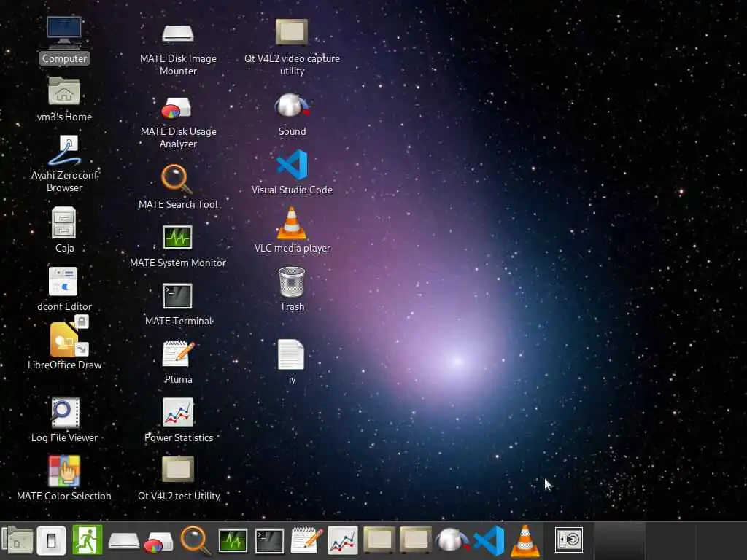747x560 pixels.
Task: Launch Pluma notepad from the bottom panel
Action: click(x=306, y=540)
